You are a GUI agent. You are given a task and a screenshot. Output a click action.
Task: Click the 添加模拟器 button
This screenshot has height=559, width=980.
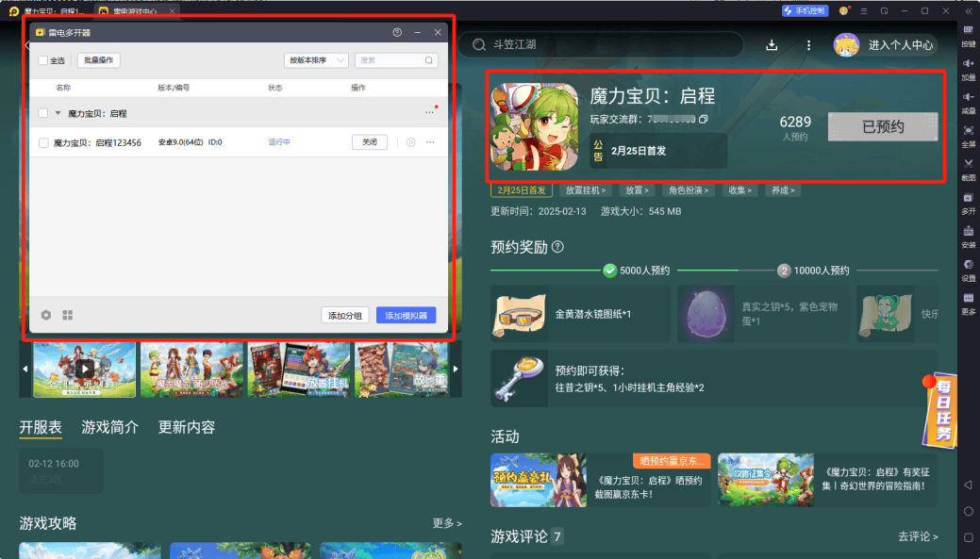[x=406, y=315]
